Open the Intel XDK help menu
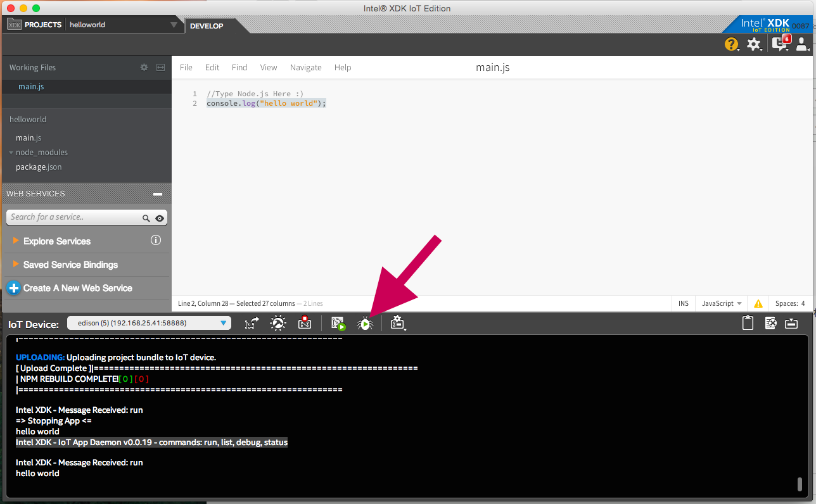This screenshot has height=504, width=816. tap(732, 44)
